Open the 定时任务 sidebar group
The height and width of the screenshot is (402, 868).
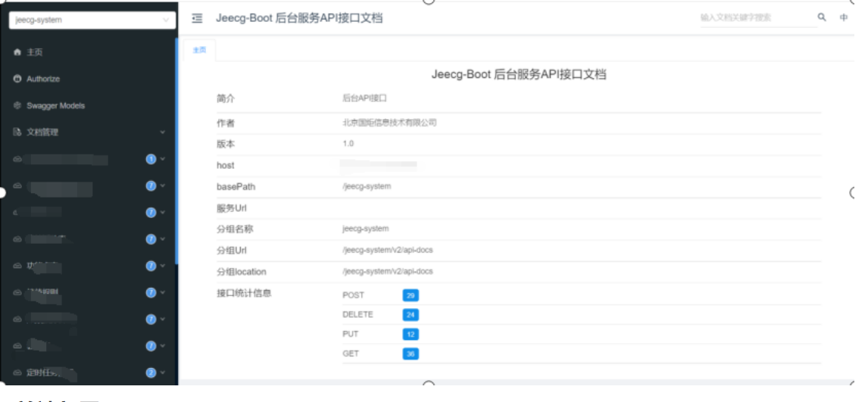[x=89, y=372]
